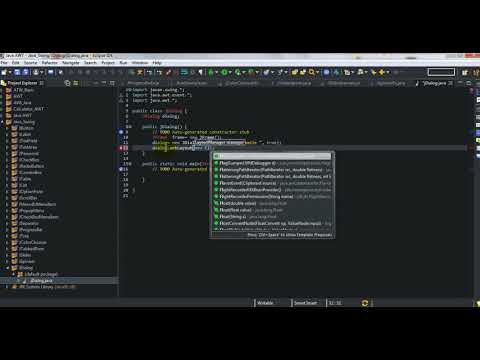Select the FlightRecorderPermission proposal
The image size is (480, 360).
coord(272,196)
